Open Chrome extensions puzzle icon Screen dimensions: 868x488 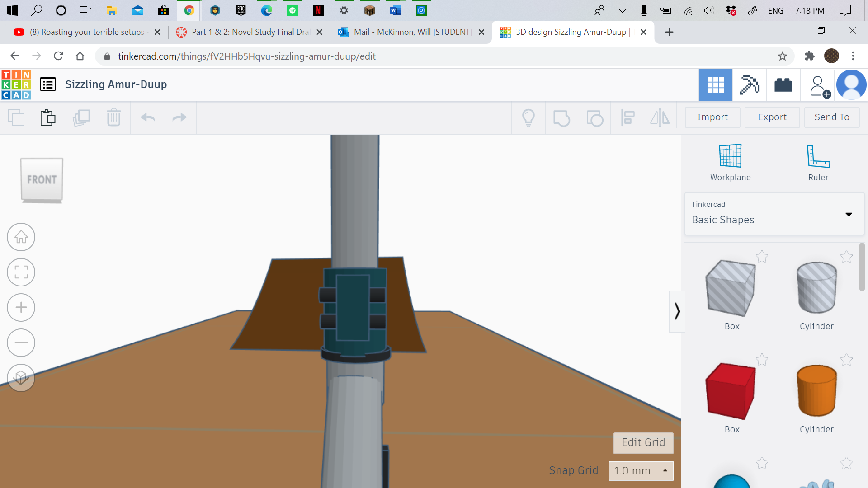coord(809,56)
